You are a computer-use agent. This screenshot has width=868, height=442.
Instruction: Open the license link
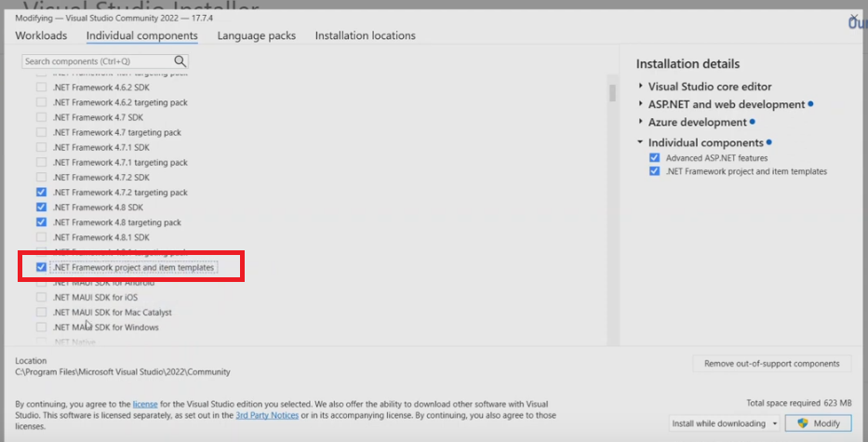coord(145,404)
